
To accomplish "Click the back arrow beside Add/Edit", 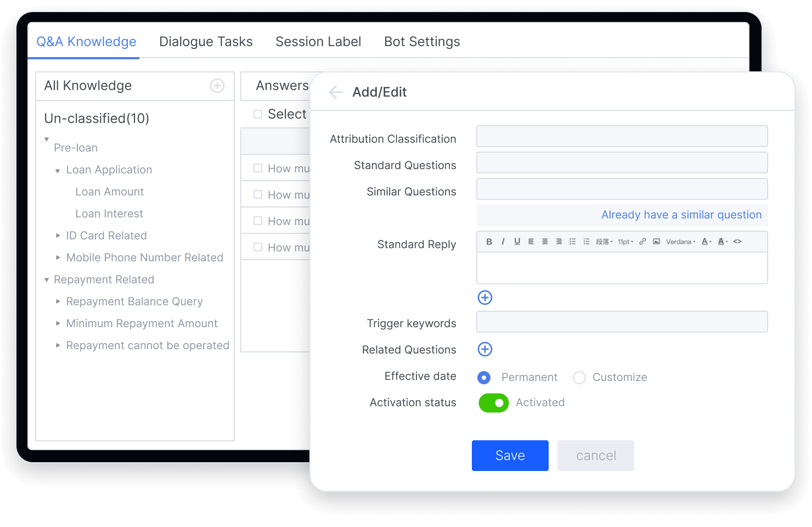I will 336,92.
